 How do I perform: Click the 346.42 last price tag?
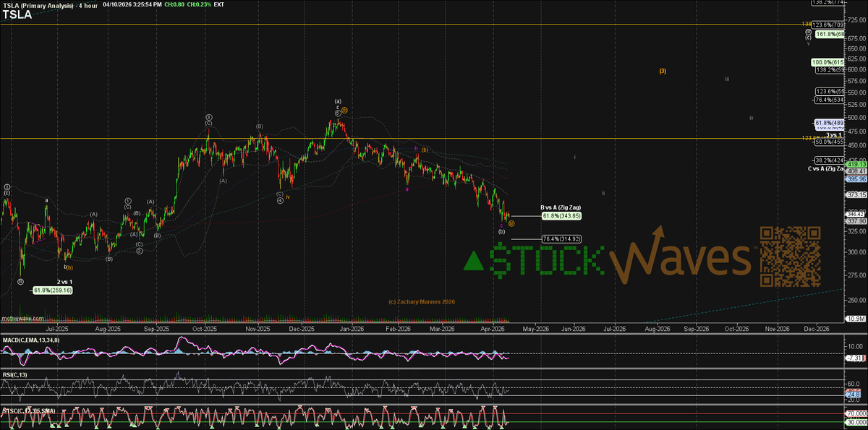point(856,215)
